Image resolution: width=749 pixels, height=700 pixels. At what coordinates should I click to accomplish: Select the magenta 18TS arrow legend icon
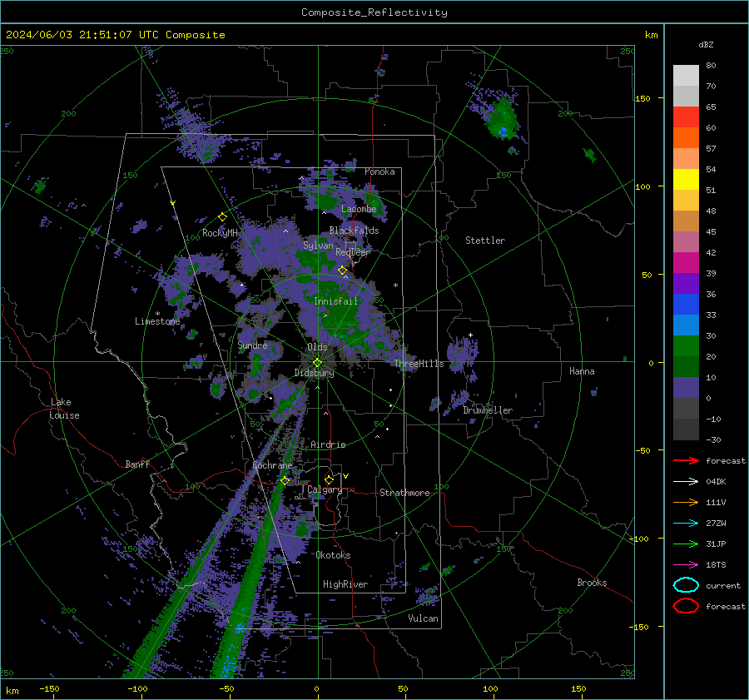tap(686, 565)
